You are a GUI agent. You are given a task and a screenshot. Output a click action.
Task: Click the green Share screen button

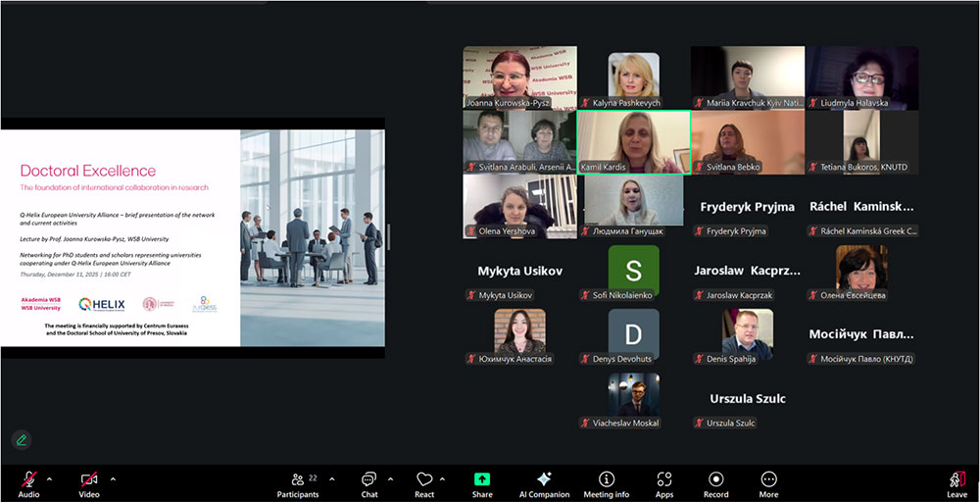click(x=481, y=481)
